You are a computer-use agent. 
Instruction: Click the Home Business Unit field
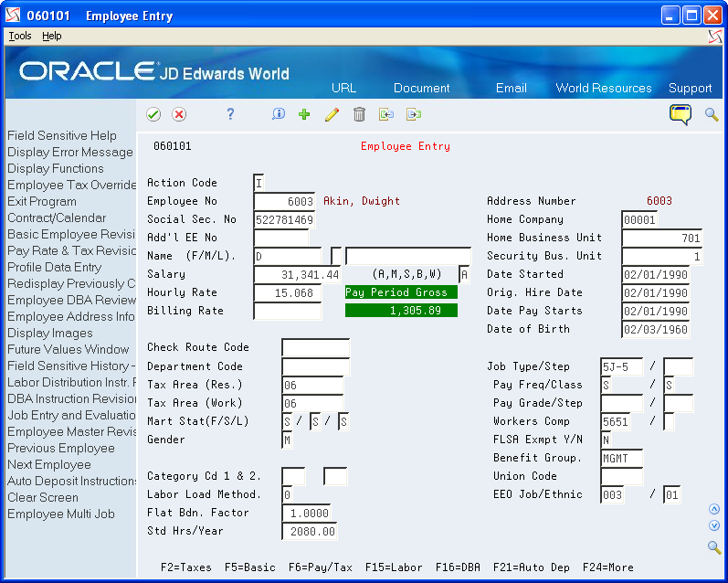(x=662, y=238)
